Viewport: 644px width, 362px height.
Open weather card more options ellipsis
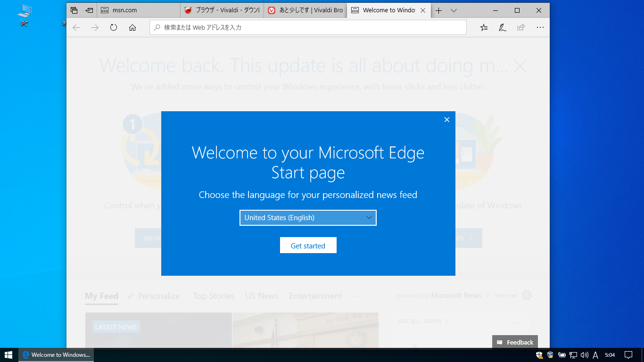518,323
